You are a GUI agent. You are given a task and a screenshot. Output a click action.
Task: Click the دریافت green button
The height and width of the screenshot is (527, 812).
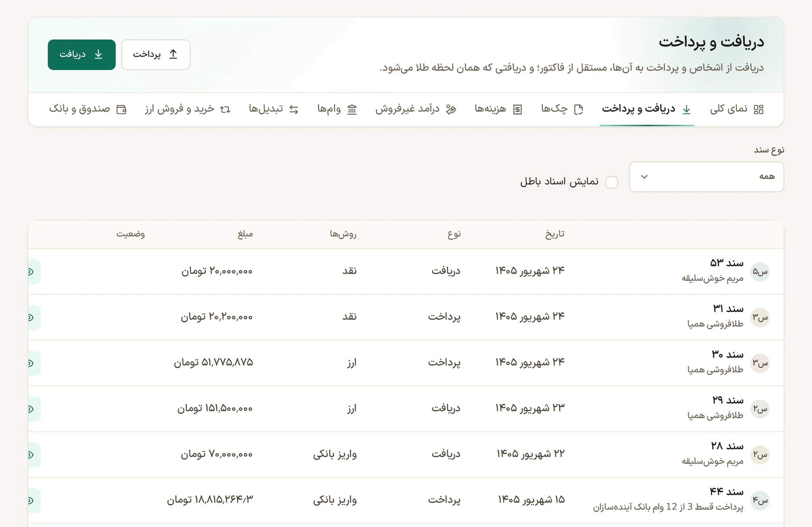(x=82, y=55)
